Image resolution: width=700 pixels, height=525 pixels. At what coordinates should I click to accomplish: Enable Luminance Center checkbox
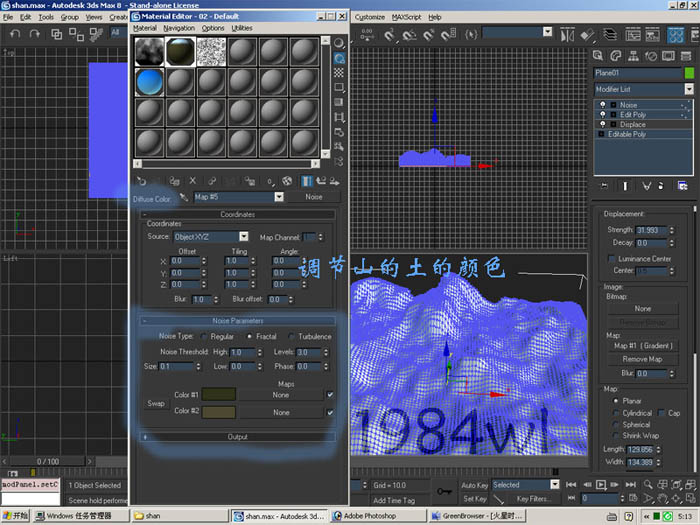pyautogui.click(x=611, y=259)
